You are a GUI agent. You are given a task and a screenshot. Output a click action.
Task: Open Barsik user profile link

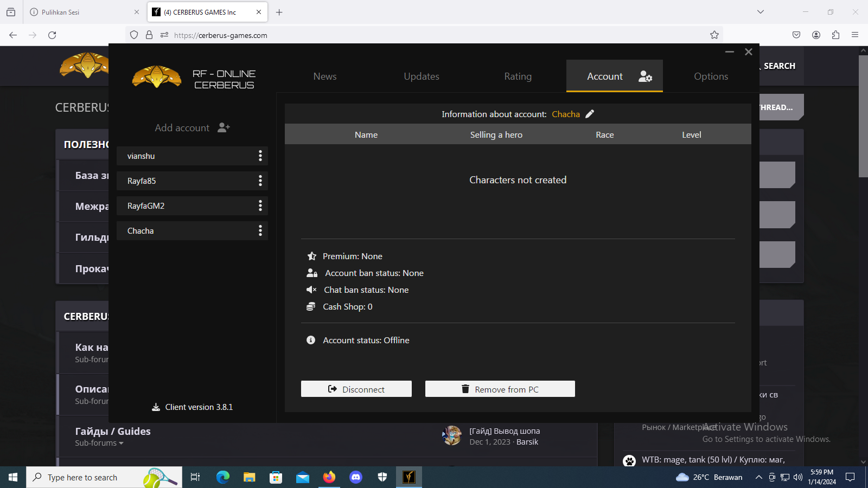coord(527,442)
